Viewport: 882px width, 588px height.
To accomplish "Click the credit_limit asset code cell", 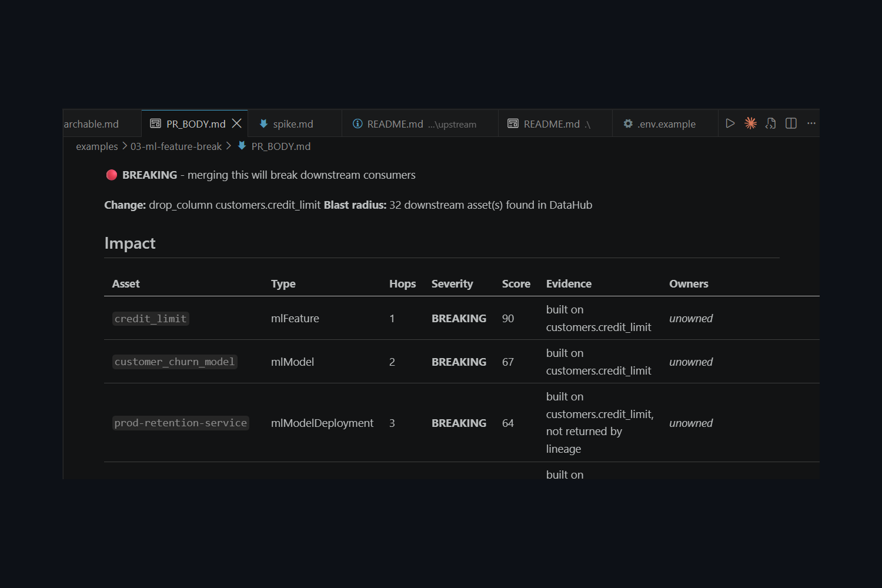I will (151, 319).
